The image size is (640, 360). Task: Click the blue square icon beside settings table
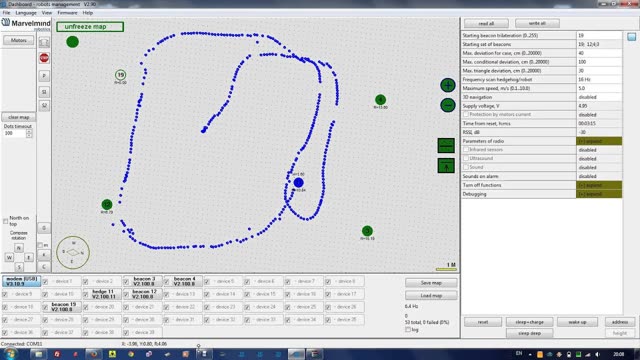pyautogui.click(x=631, y=37)
